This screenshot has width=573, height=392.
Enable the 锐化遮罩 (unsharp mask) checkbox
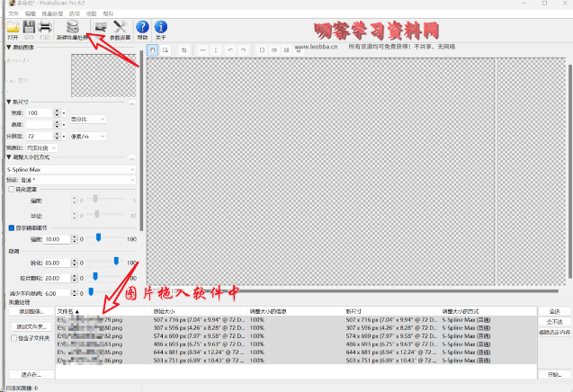pos(10,190)
